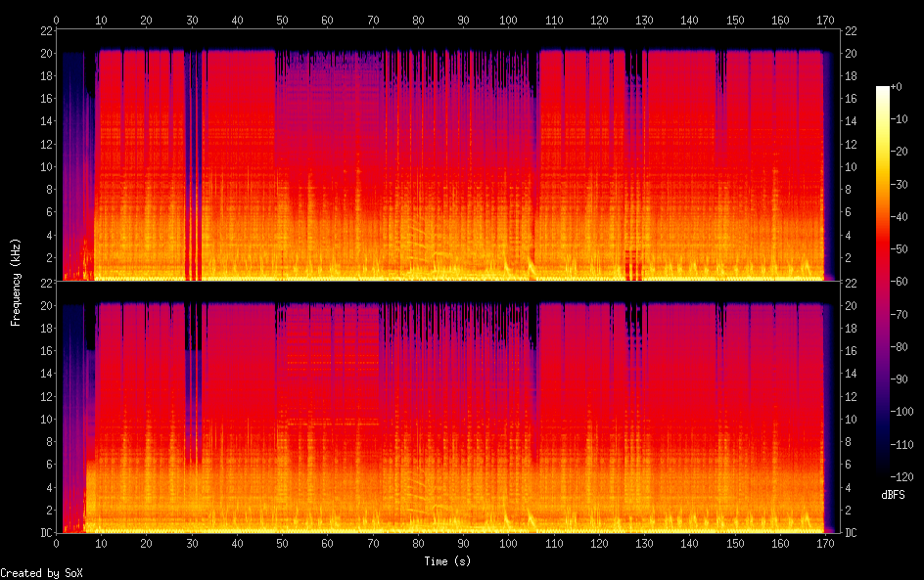Click the "+0" color scale label
Viewport: 924px width, 580px height.
(x=896, y=86)
